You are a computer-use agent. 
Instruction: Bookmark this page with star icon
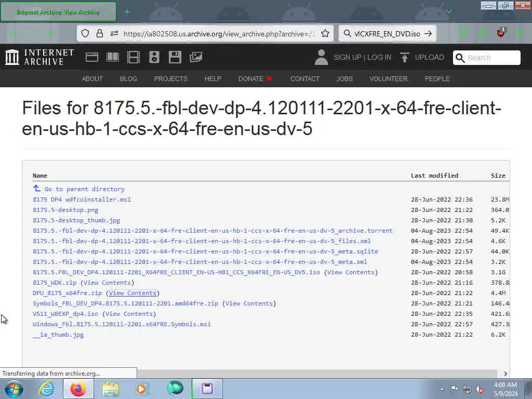tap(325, 33)
